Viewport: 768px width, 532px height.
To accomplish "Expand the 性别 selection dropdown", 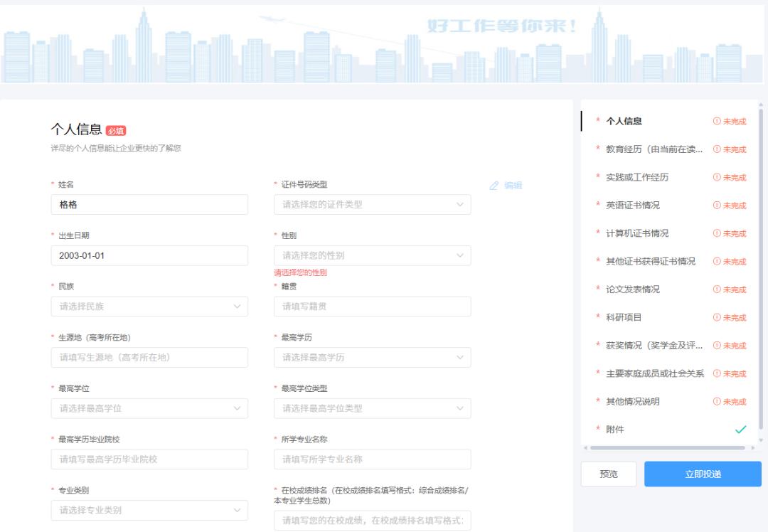I will [372, 255].
